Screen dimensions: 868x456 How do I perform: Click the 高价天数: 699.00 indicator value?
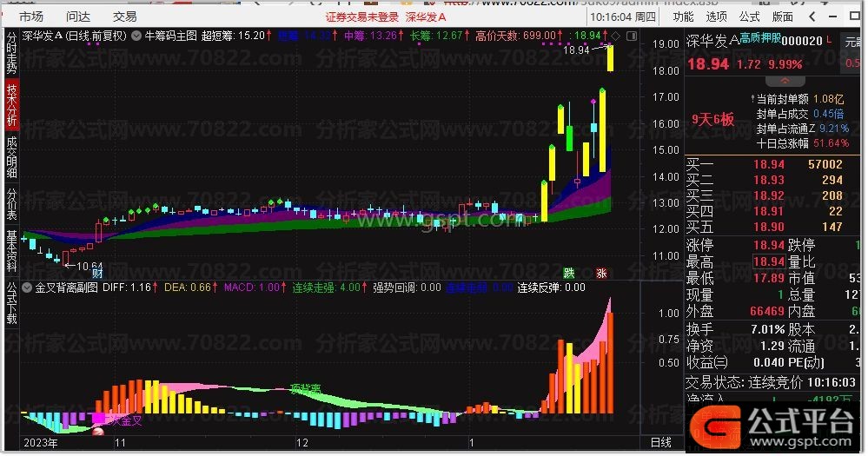pyautogui.click(x=518, y=36)
